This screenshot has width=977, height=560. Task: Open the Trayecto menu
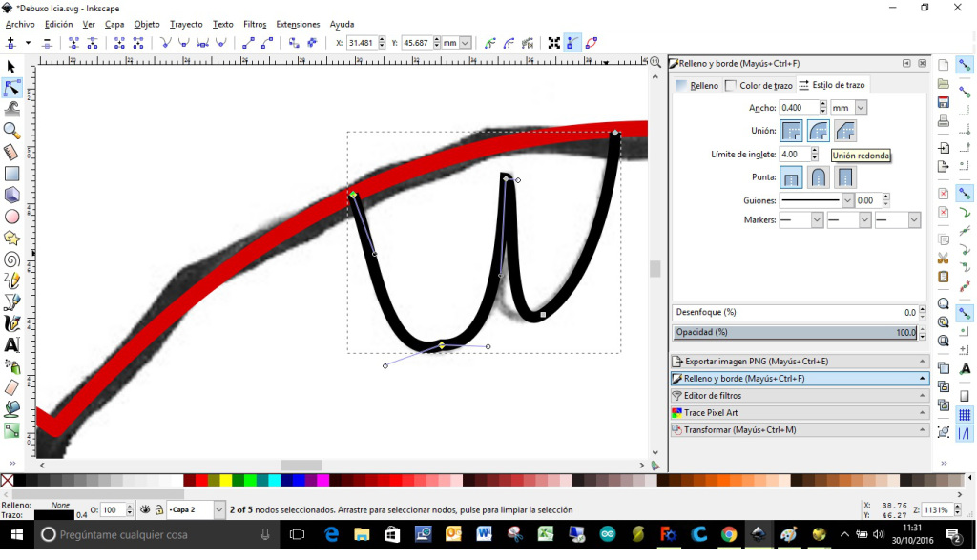coord(186,24)
